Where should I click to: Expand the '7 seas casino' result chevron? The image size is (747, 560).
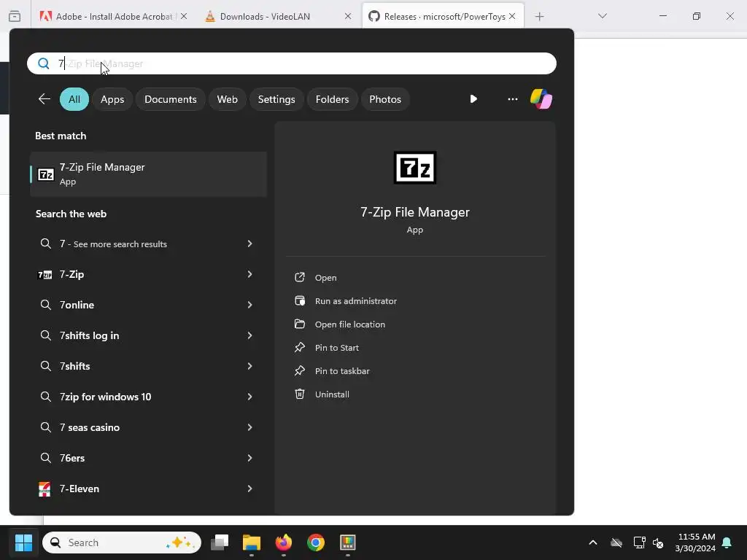249,427
